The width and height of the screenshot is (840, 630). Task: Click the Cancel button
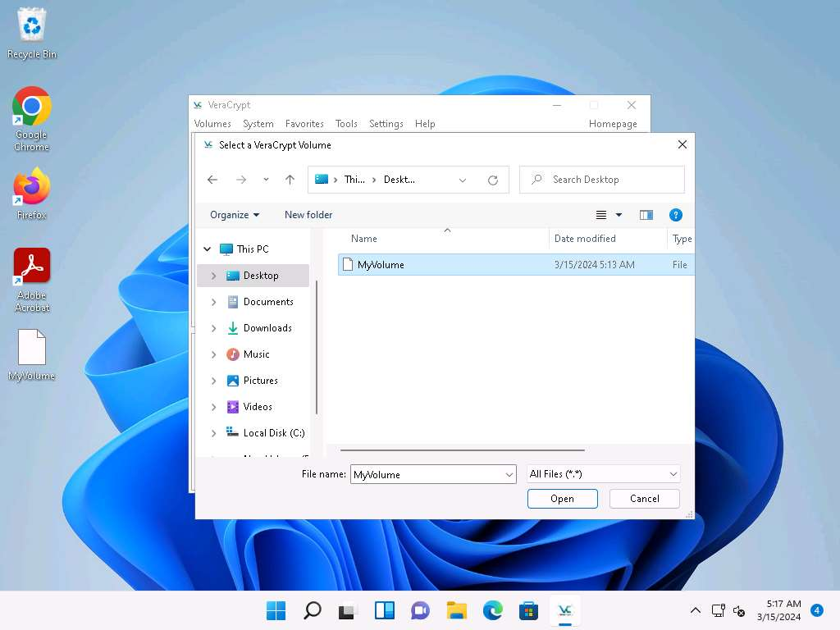(x=644, y=499)
